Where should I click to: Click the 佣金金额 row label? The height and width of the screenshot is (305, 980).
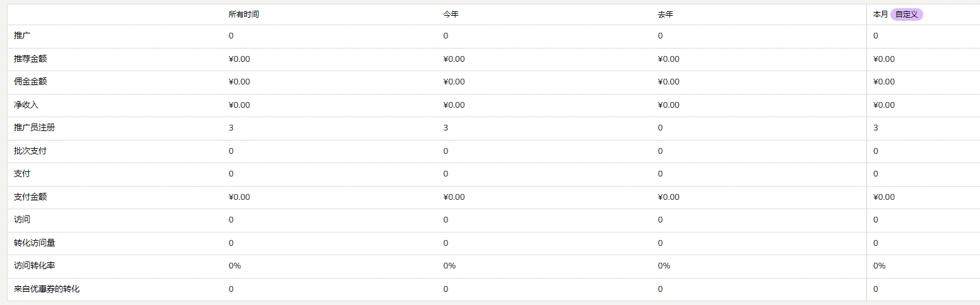coord(30,82)
